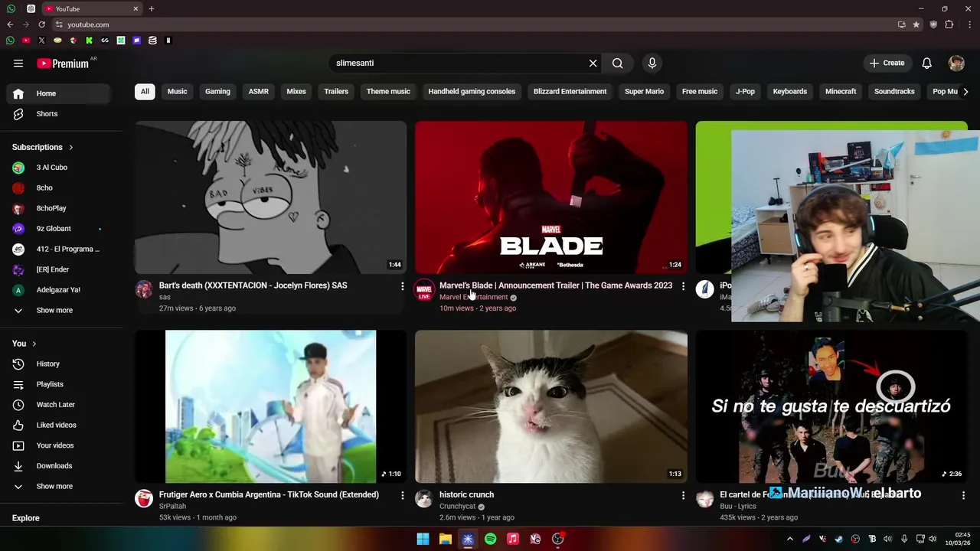Viewport: 980px width, 551px height.
Task: Play the Bart's death video thumbnail
Action: (270, 197)
